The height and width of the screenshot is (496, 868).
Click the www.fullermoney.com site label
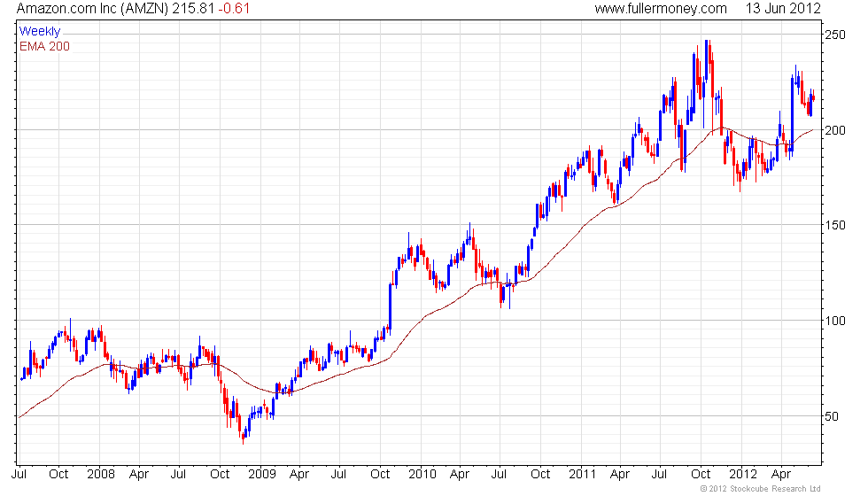point(661,9)
